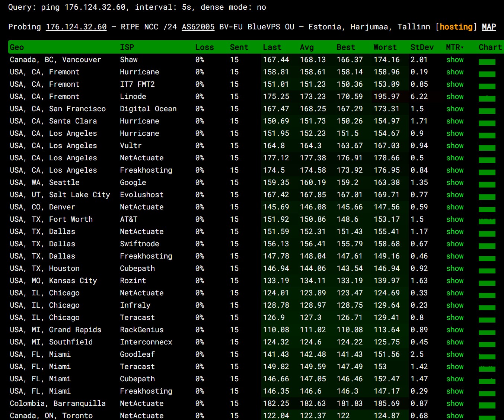
Task: Show MTR for Salt Lake City Evolushost
Action: pyautogui.click(x=455, y=195)
